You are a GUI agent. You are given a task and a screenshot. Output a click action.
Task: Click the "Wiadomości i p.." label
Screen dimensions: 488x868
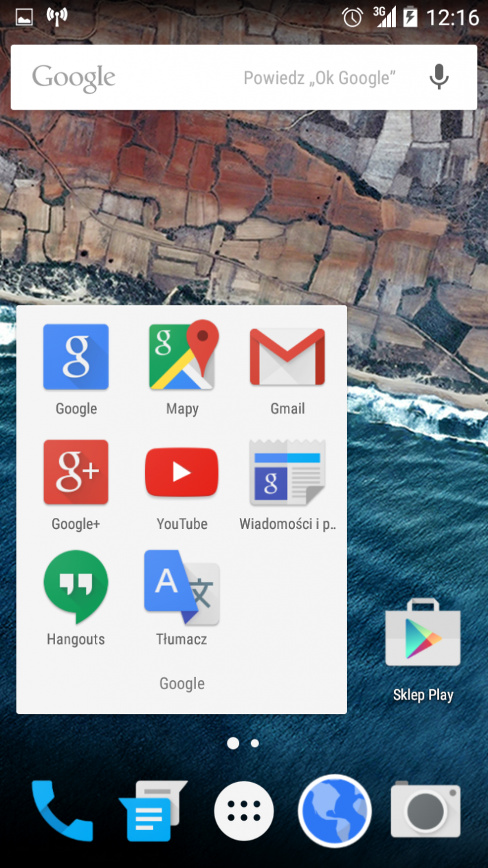(287, 524)
